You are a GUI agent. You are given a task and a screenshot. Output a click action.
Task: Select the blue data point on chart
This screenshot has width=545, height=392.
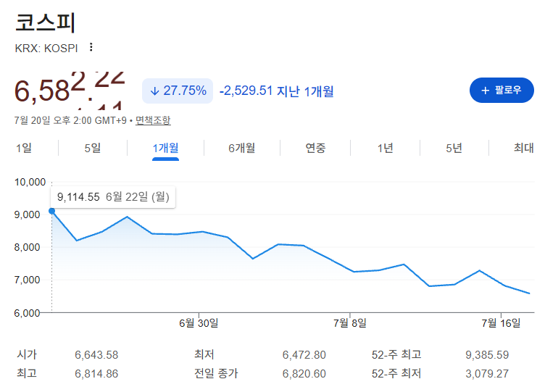coord(51,211)
